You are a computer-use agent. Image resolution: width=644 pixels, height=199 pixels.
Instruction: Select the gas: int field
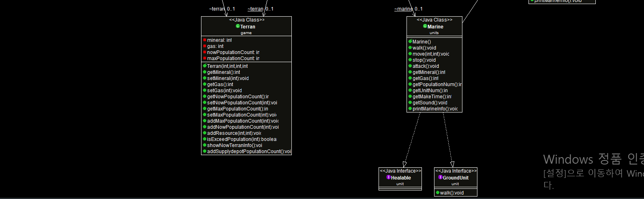[x=215, y=46]
